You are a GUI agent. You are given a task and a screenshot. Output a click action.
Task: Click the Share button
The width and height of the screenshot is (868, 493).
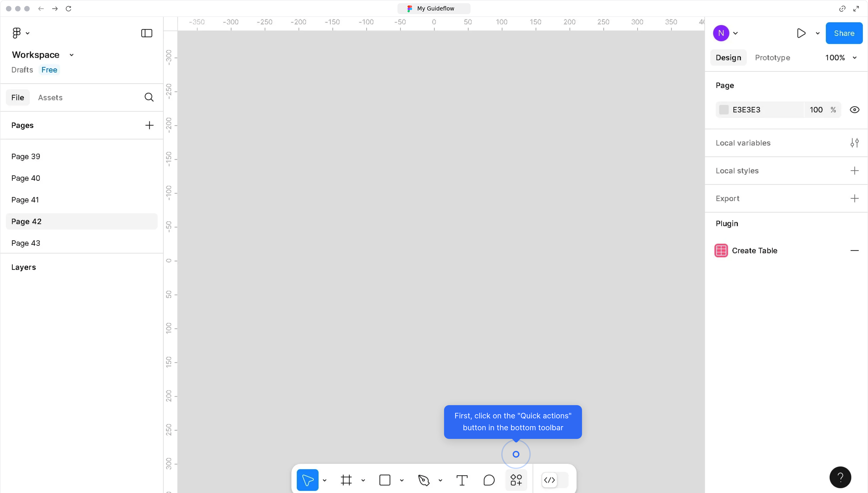[844, 33]
